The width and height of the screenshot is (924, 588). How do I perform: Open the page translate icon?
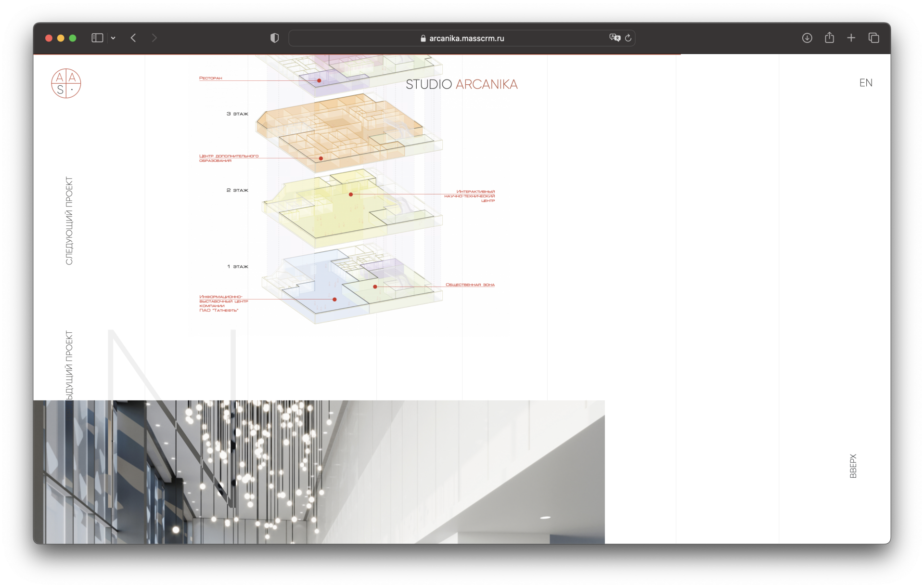coord(615,38)
